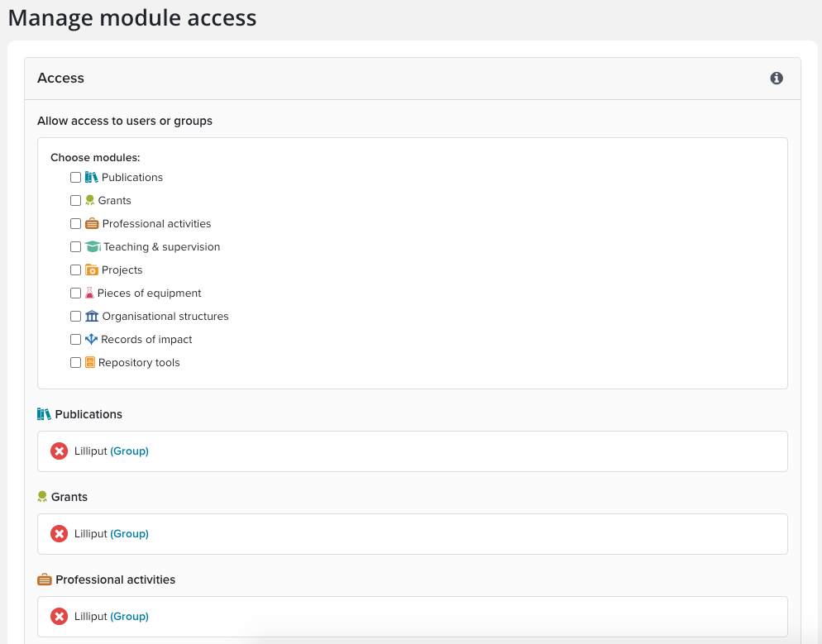Tick the Pieces of equipment checkbox
822x644 pixels.
(x=76, y=293)
